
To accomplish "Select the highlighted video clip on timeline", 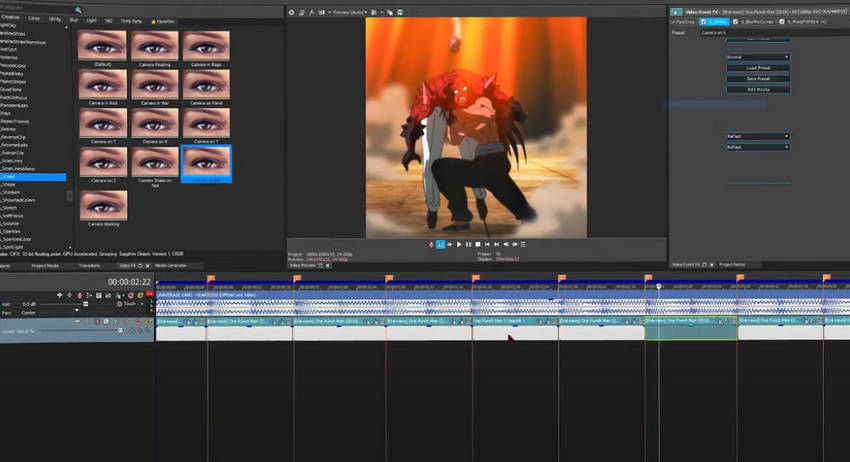I will [691, 329].
